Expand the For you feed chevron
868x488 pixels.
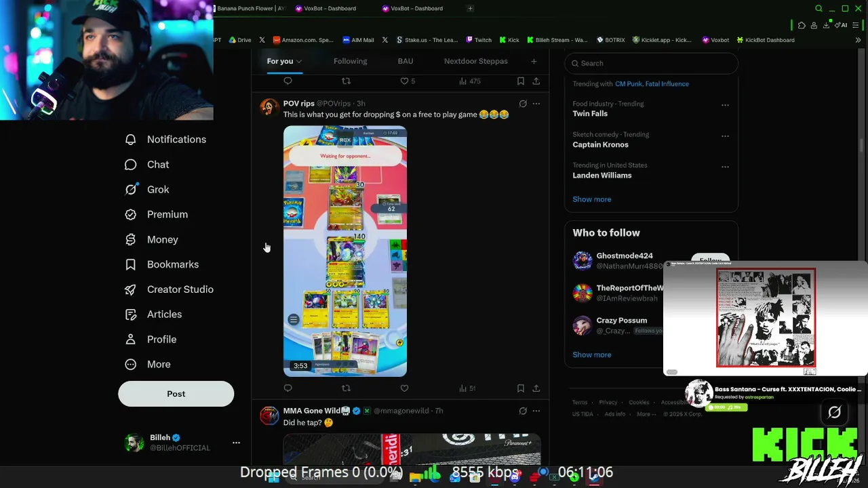(x=299, y=62)
